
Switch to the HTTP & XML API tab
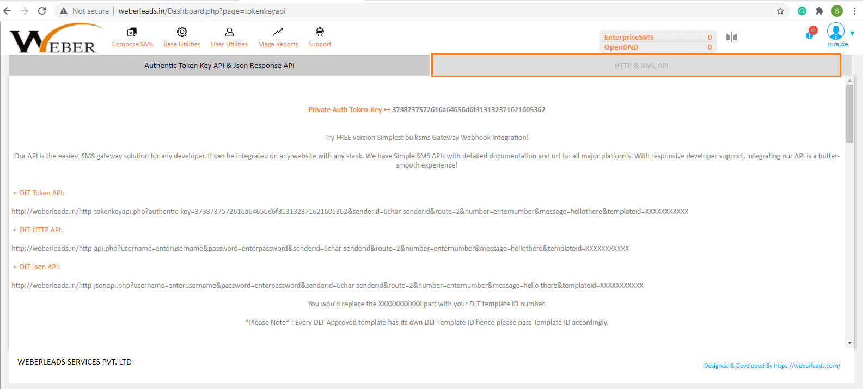tap(641, 65)
